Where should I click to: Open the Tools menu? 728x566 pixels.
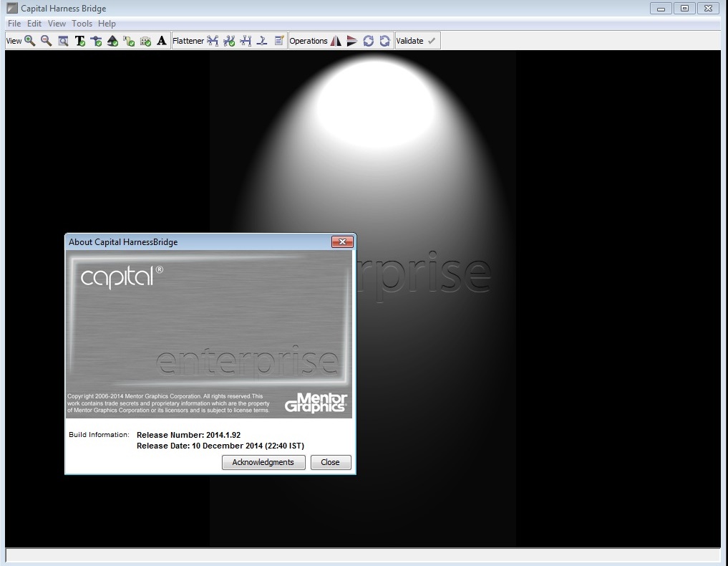coord(82,23)
